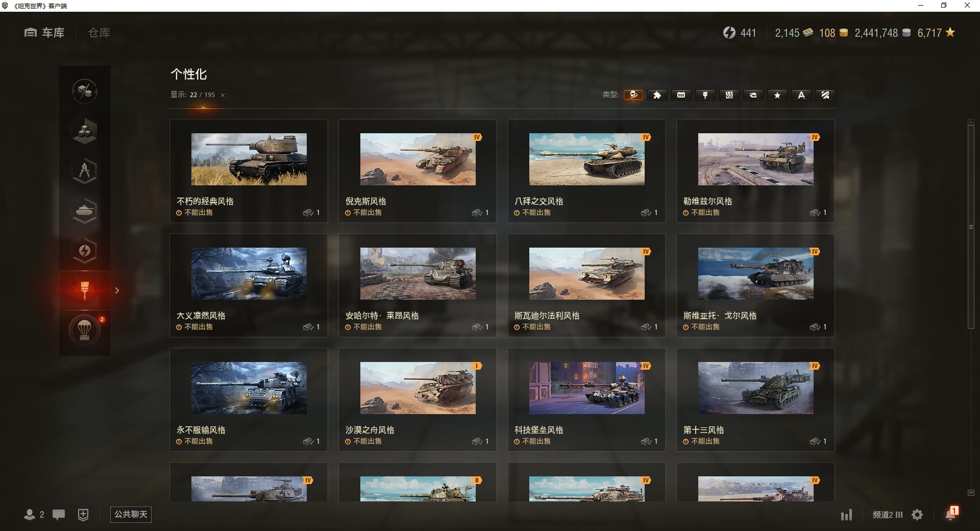
Task: Open the vehicles tank section in sidebar
Action: 85,211
